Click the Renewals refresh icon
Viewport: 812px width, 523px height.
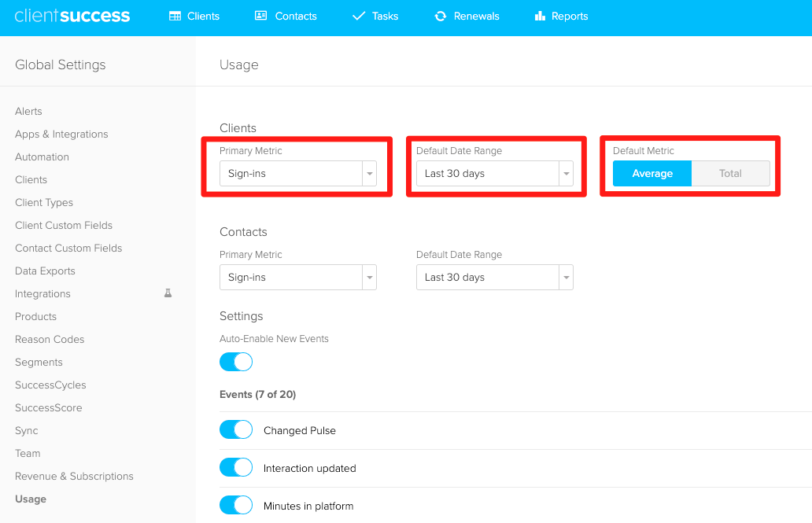point(440,16)
